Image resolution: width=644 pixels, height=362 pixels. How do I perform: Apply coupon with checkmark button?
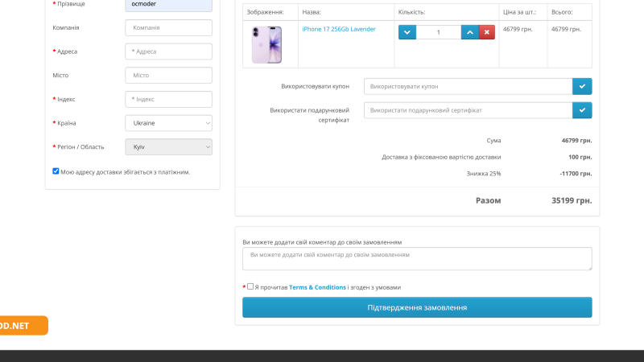582,86
